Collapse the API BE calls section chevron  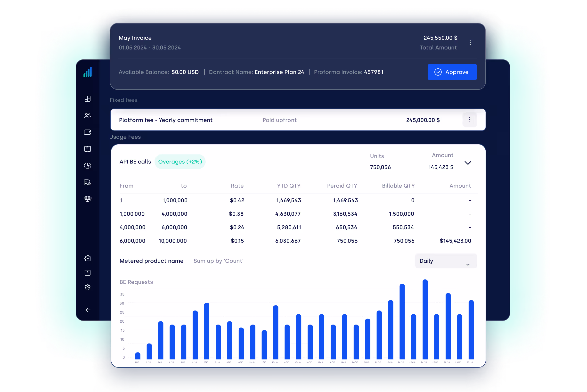point(468,163)
